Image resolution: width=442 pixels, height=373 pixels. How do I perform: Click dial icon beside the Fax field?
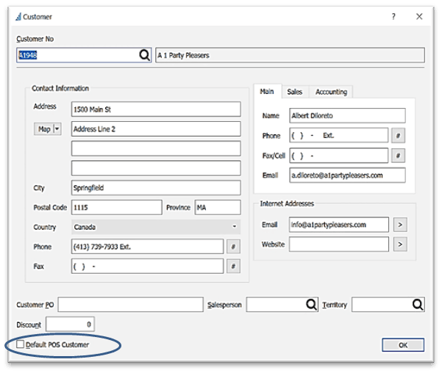(233, 266)
